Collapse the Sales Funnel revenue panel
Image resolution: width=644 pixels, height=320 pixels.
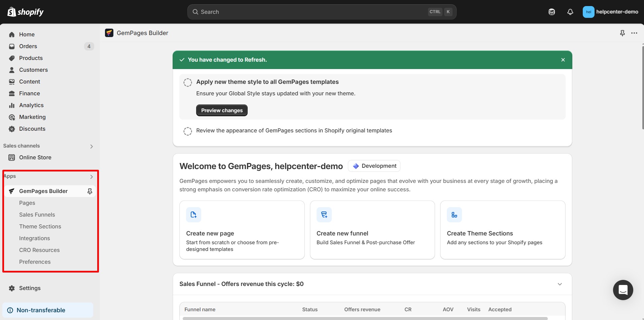click(x=560, y=284)
